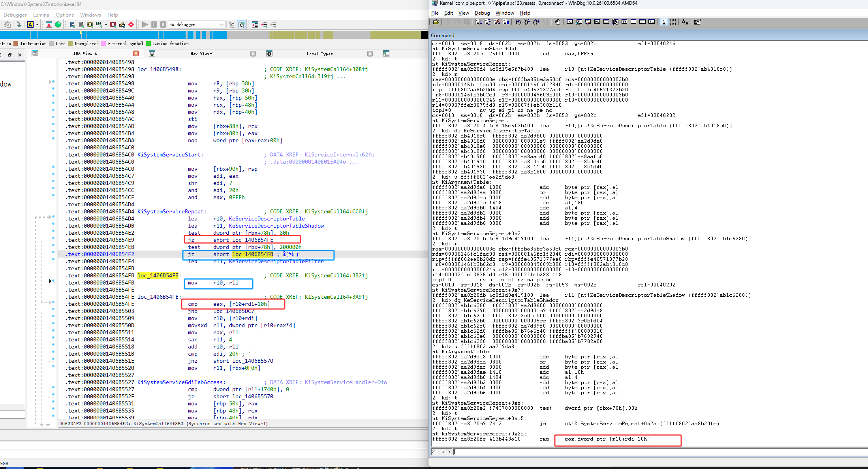The height and width of the screenshot is (469, 868).
Task: Click IDA red diamond breakpoint icon
Action: point(131,24)
